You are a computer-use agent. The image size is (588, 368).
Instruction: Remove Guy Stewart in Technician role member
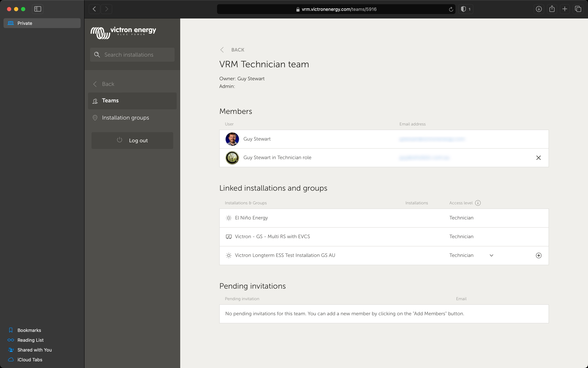tap(538, 158)
